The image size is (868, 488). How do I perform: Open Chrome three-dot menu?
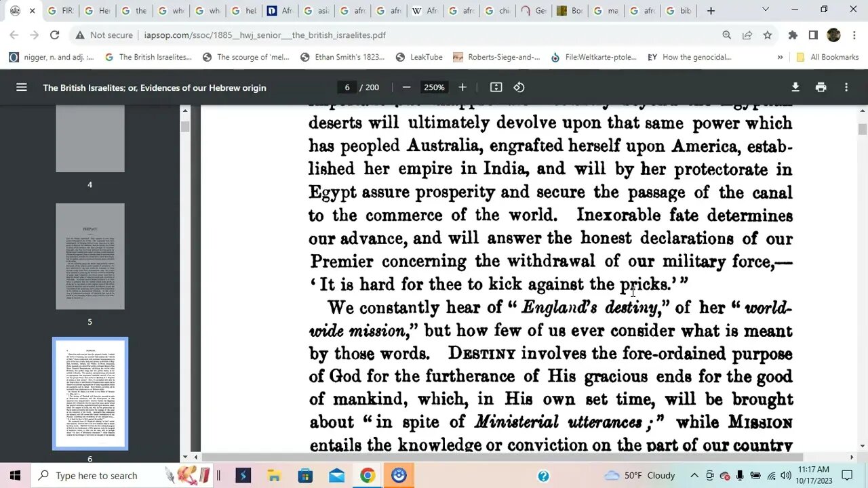tap(853, 35)
